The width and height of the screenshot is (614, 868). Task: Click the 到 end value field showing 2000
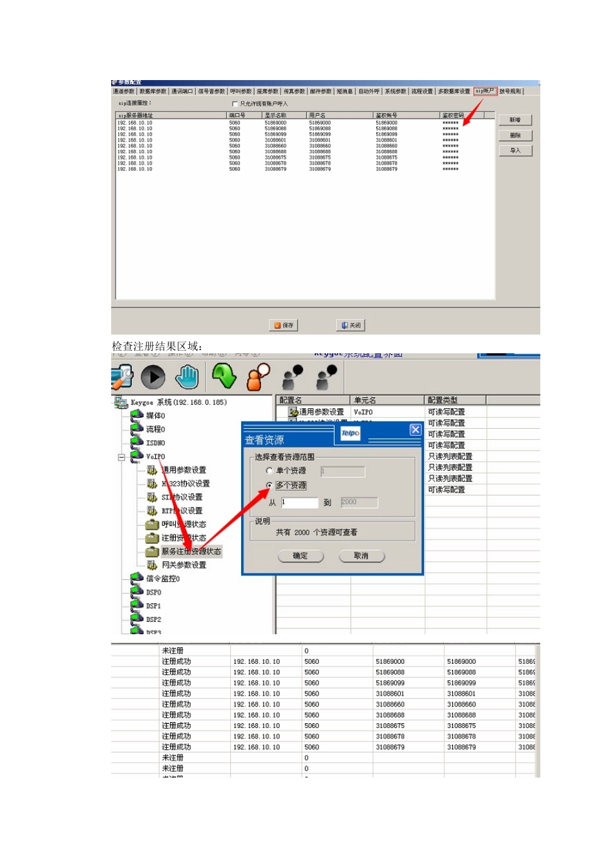point(359,502)
